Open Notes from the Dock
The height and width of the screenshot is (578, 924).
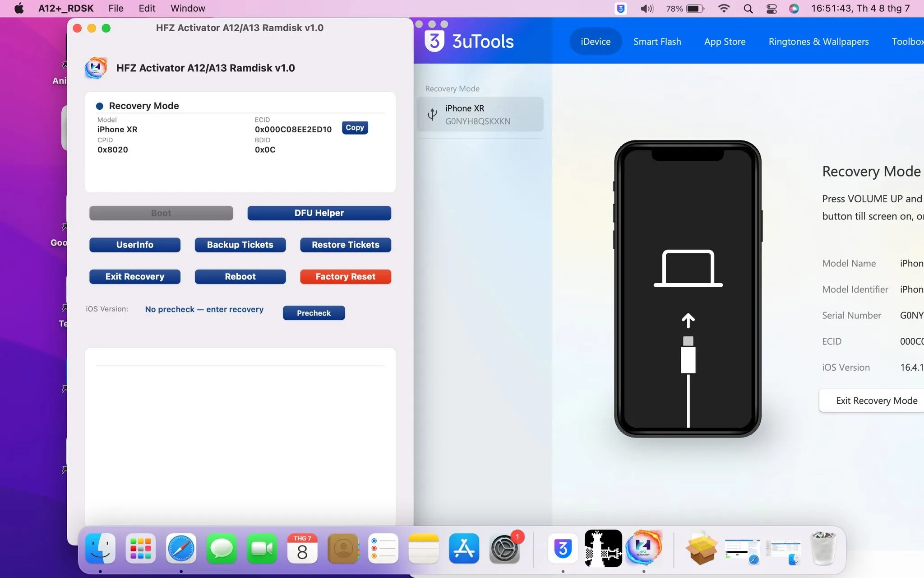424,548
